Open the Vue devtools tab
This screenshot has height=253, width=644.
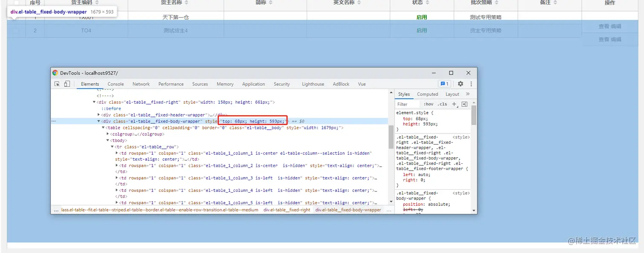[362, 84]
